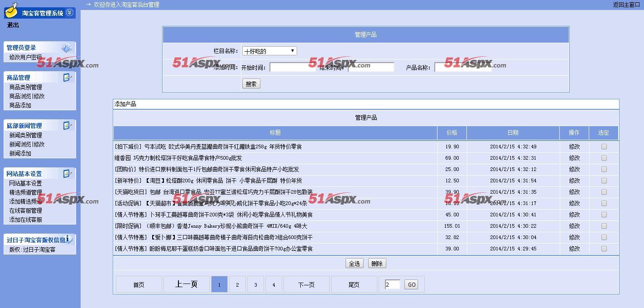Check the box for the 39.00 product row
The image size is (644, 308).
click(604, 249)
